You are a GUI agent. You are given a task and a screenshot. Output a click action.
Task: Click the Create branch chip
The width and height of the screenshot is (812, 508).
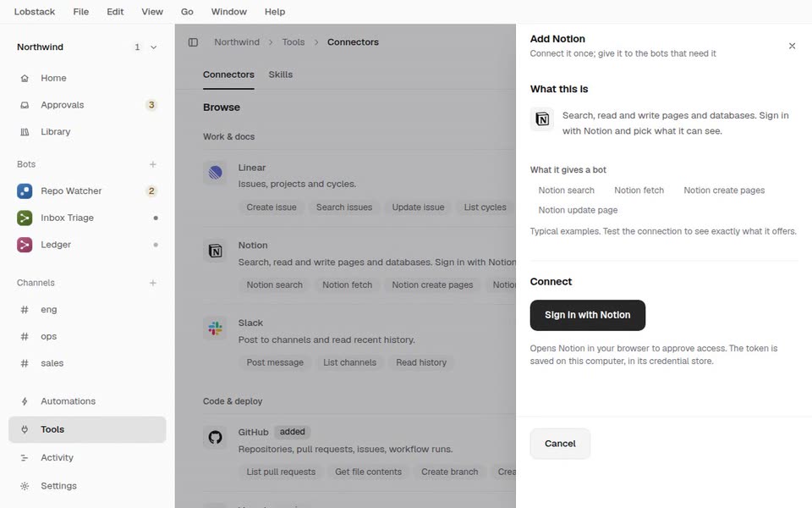point(449,472)
